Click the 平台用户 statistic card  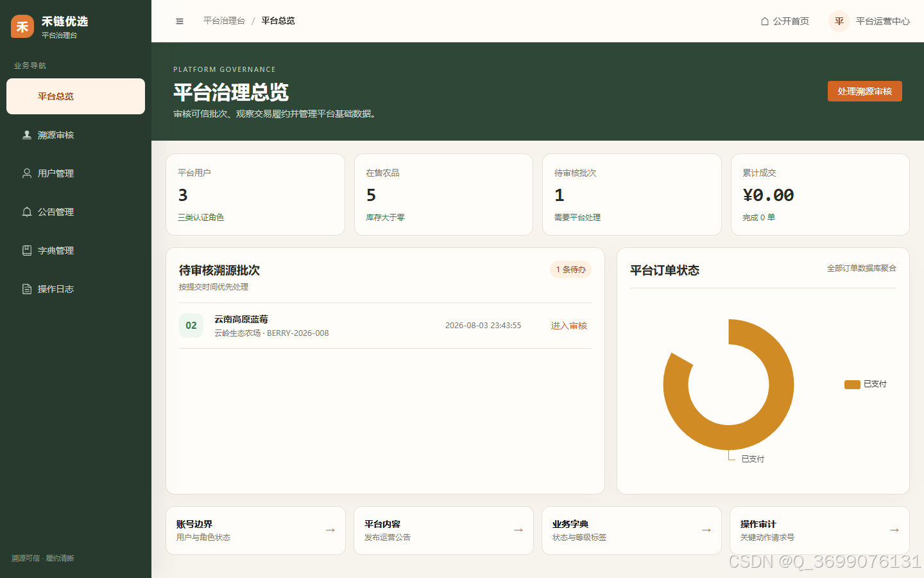(x=255, y=195)
